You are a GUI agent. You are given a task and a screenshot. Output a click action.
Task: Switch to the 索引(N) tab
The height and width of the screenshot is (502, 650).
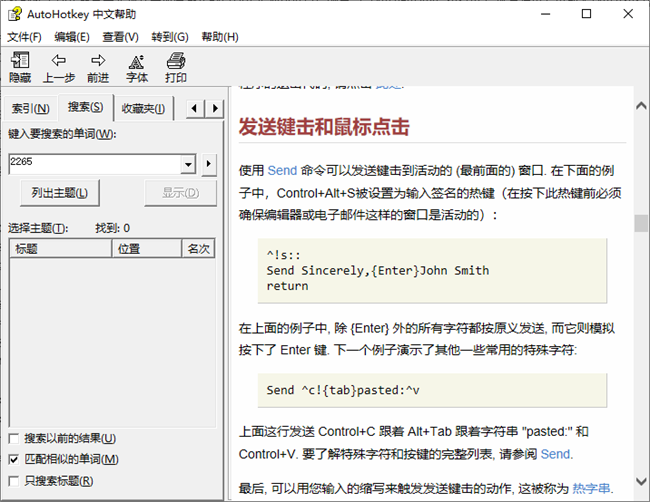coord(30,108)
